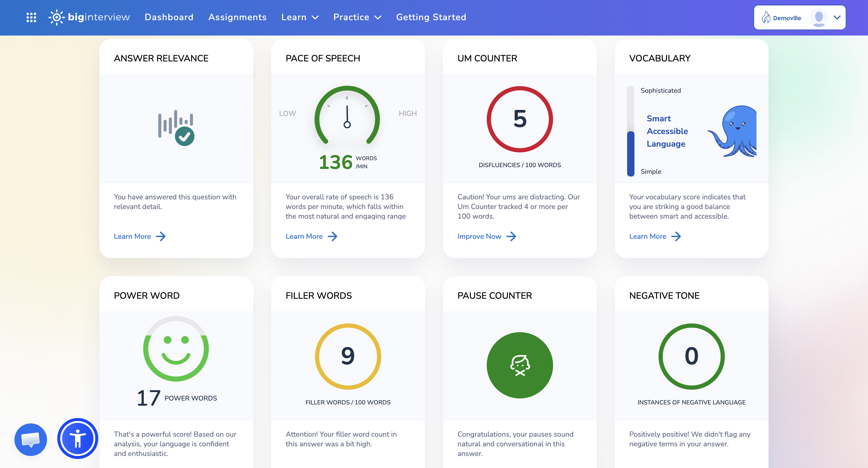The image size is (868, 468).
Task: Open the Assignments nav item
Action: click(237, 17)
